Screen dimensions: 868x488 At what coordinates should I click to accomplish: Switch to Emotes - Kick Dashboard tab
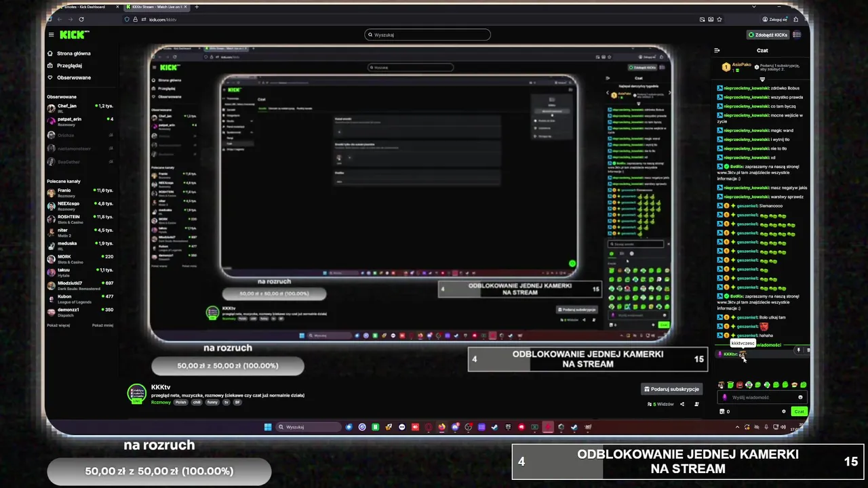coord(85,7)
